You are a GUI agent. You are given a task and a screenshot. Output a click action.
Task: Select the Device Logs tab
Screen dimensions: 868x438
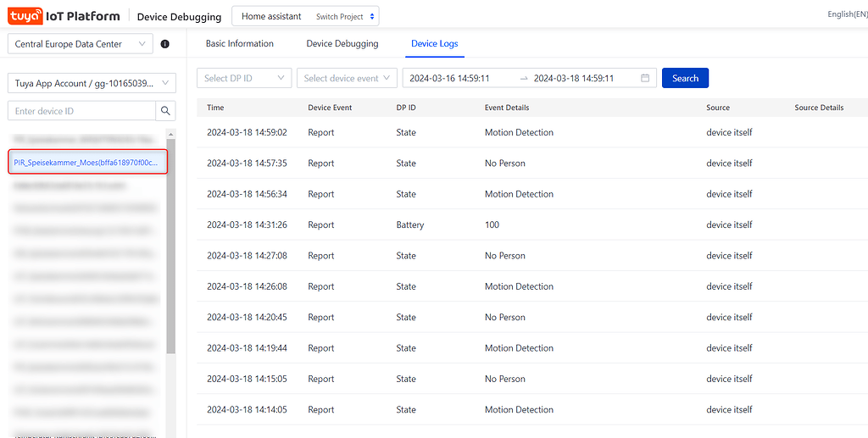coord(435,43)
